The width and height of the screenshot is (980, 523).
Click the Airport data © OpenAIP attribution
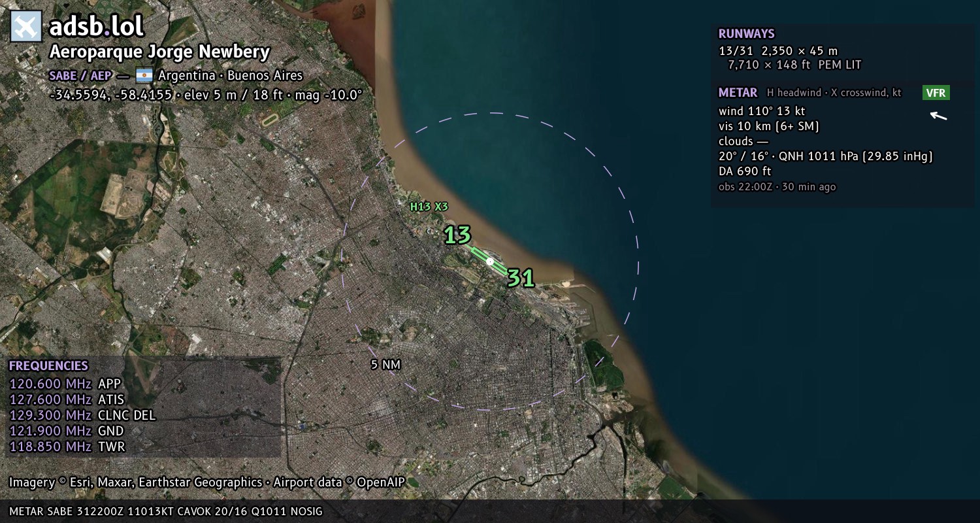tap(339, 482)
